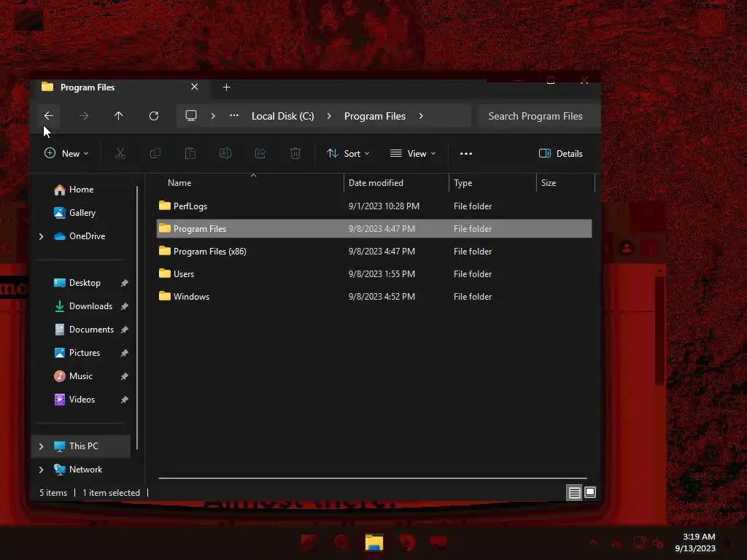The image size is (747, 560).
Task: Click the pin icon beside Documents
Action: [x=124, y=330]
